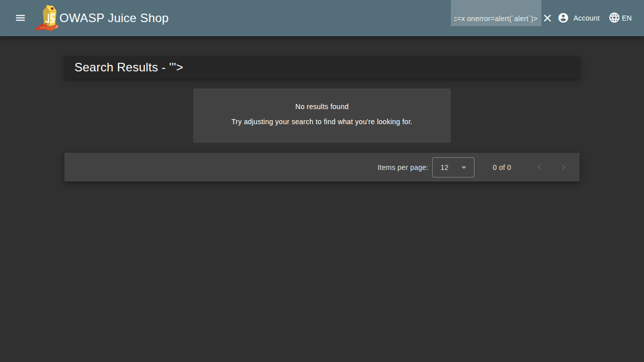Close the search bar with X icon

(547, 18)
